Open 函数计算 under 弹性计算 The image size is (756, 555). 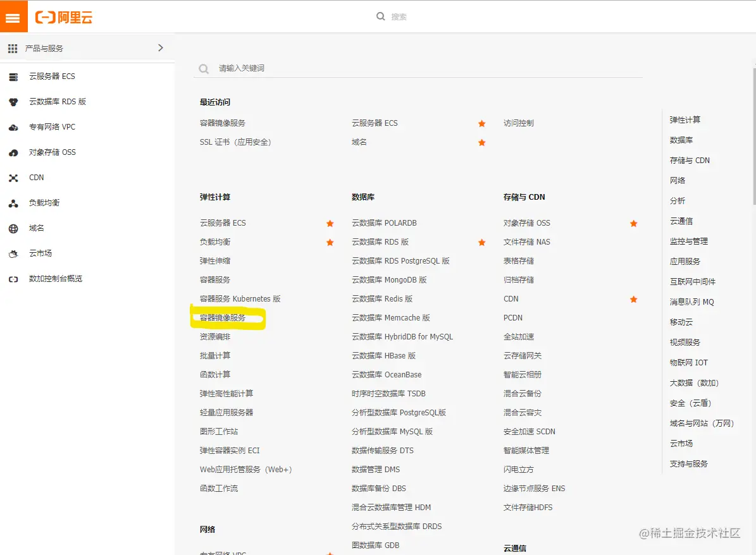215,374
